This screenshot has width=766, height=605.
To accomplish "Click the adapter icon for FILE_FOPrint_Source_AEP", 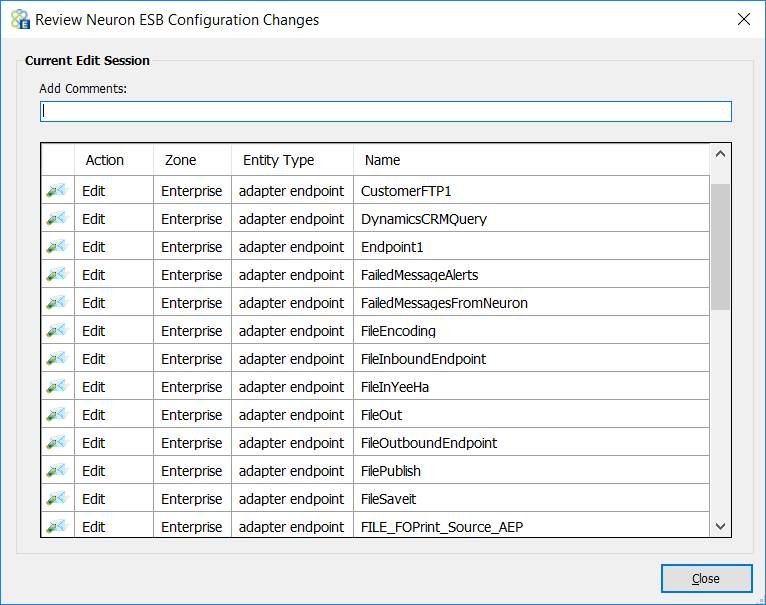I will pyautogui.click(x=57, y=526).
